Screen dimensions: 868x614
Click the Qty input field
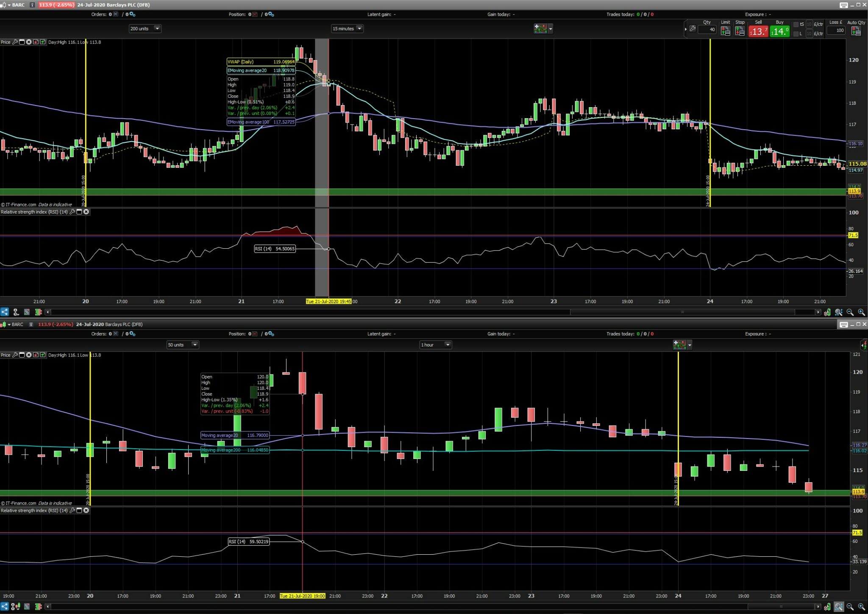click(x=707, y=30)
